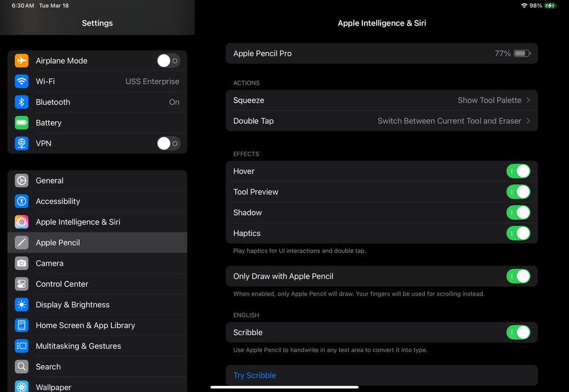Open Accessibility settings
Viewport: 569px width, 392px height.
tap(97, 201)
